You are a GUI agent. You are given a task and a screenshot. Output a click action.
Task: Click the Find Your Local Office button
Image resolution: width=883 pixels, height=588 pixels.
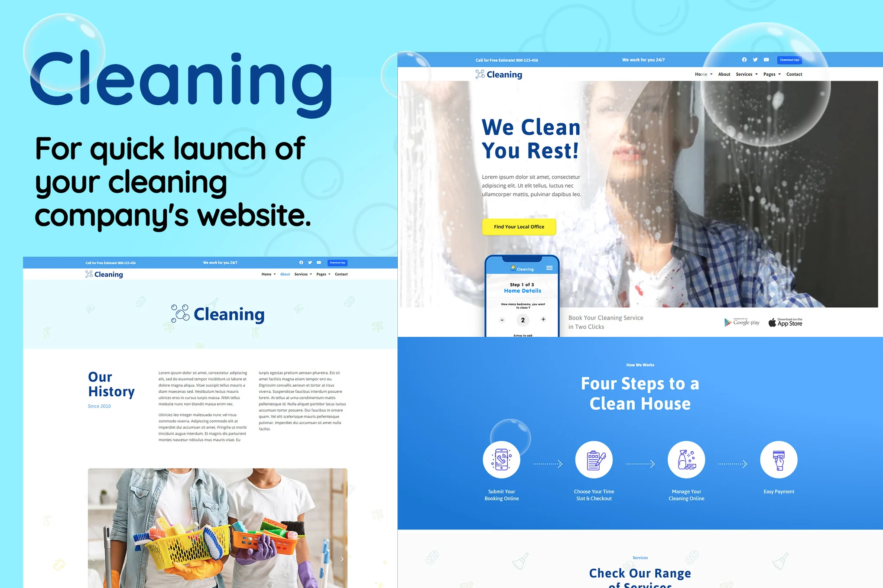click(519, 226)
